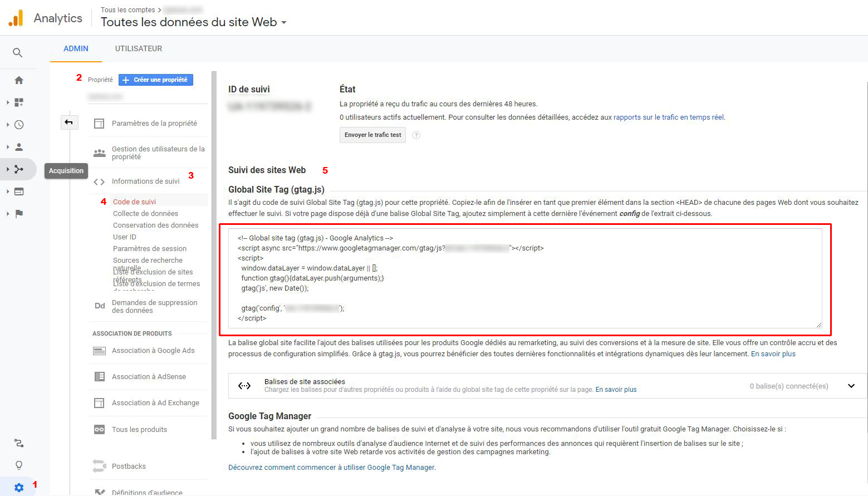Click the Informations de suivi code icon

click(99, 181)
